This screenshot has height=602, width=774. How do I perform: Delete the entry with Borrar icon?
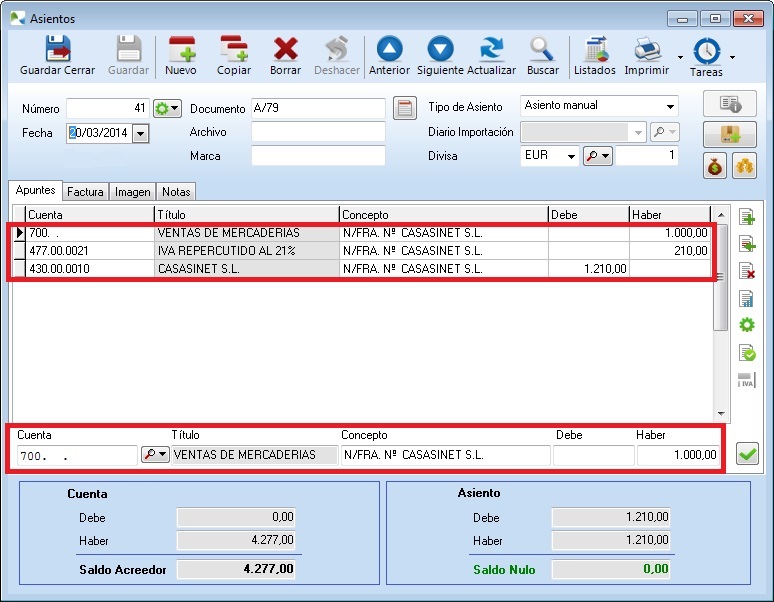(x=286, y=55)
